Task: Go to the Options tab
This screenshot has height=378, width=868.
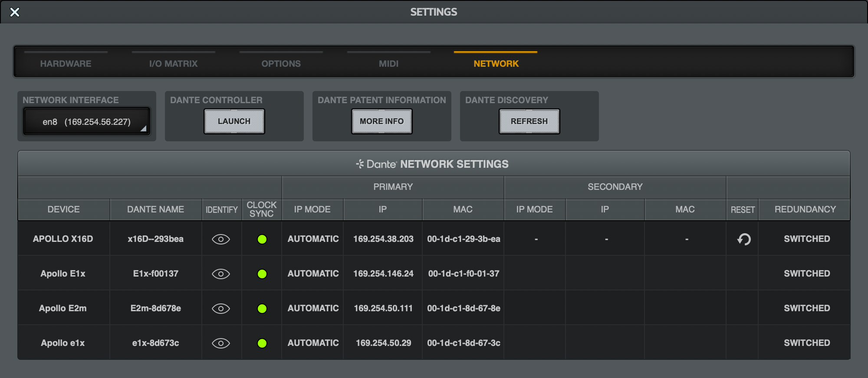Action: pos(281,64)
